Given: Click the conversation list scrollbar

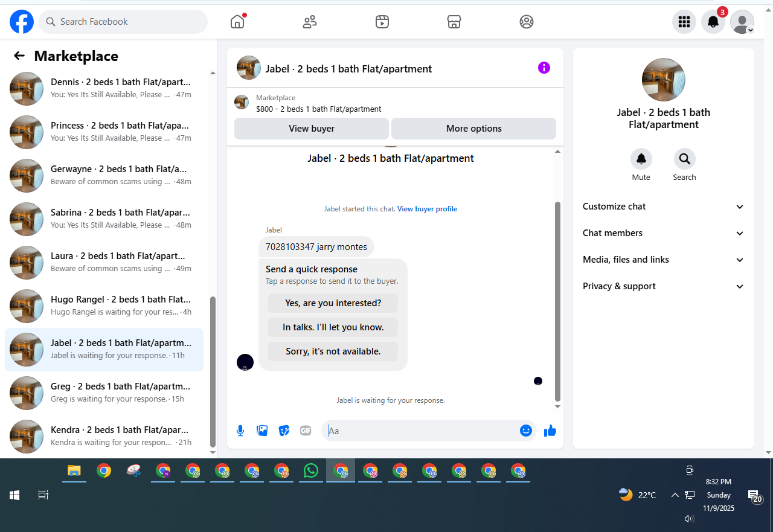Looking at the screenshot, I should 213,371.
